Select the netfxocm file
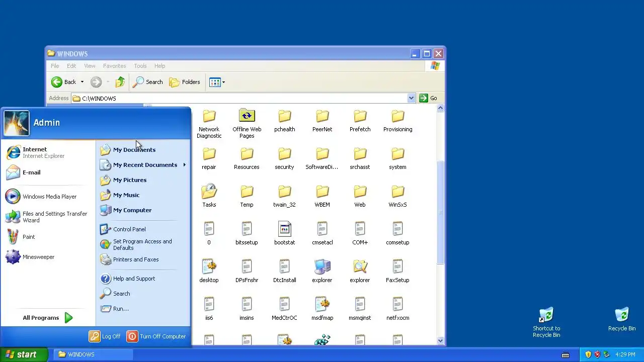 click(397, 309)
